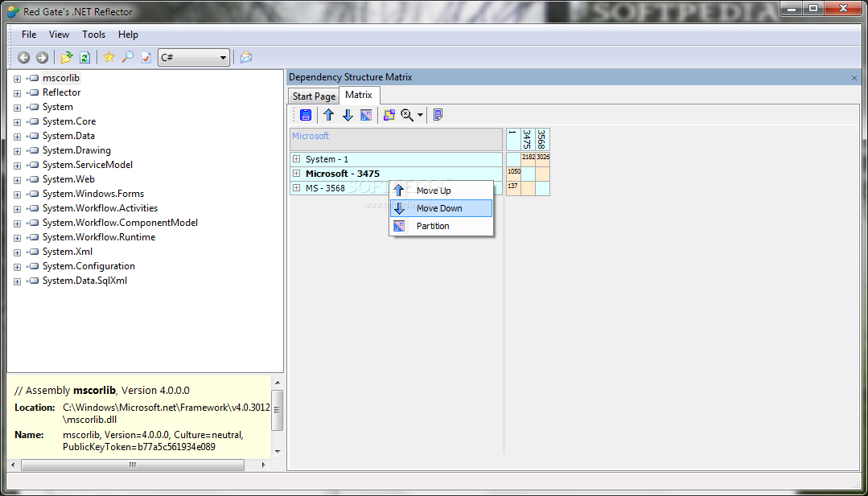Image resolution: width=868 pixels, height=496 pixels.
Task: Click matrix cell showing 137
Action: pos(514,188)
